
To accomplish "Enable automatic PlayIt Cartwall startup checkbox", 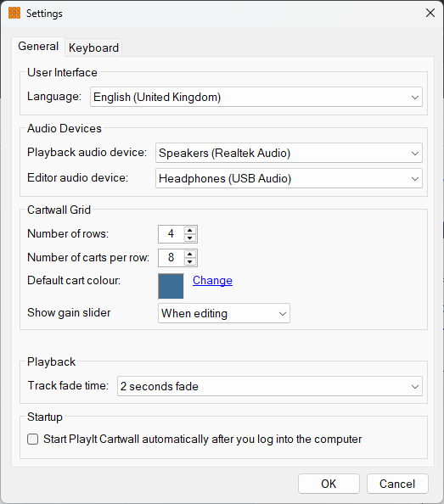I will click(33, 439).
